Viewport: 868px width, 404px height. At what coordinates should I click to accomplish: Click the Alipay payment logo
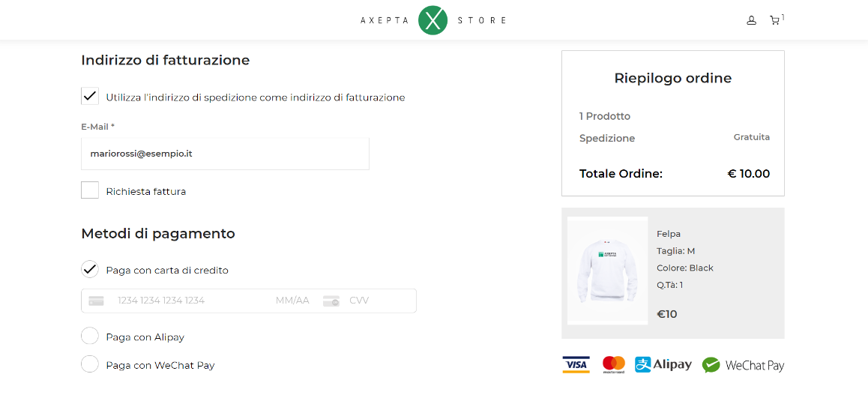click(663, 365)
